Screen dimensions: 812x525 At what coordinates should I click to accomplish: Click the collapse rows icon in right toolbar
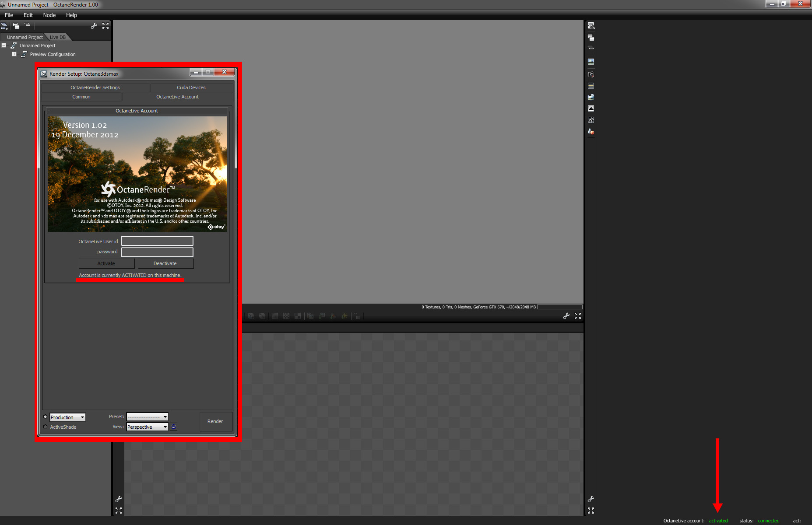pyautogui.click(x=591, y=47)
